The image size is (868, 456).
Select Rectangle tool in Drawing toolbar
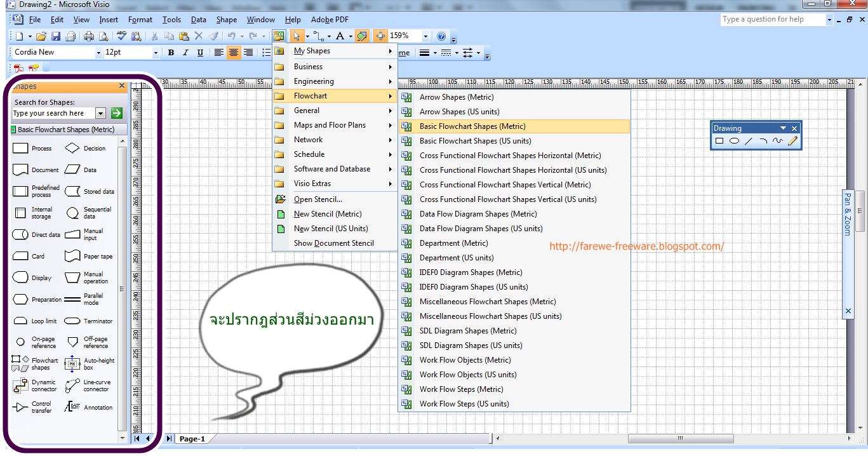[719, 141]
